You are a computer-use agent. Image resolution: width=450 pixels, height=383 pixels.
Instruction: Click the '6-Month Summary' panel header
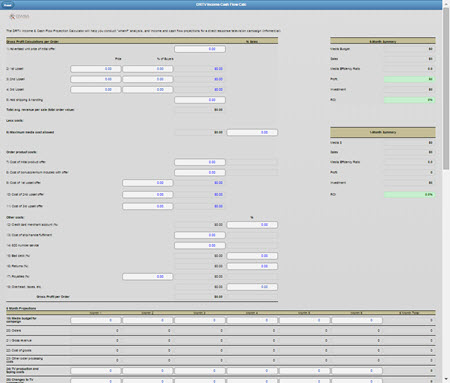(x=383, y=41)
